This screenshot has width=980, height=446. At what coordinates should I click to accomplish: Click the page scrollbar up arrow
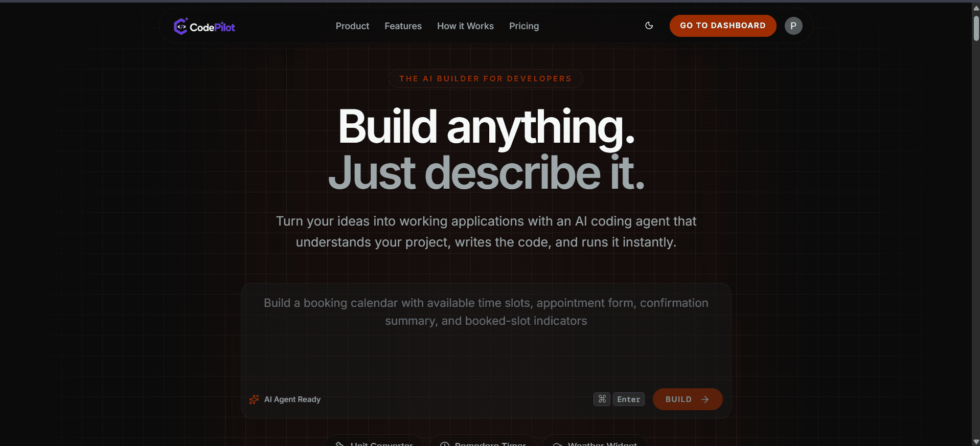[976, 8]
